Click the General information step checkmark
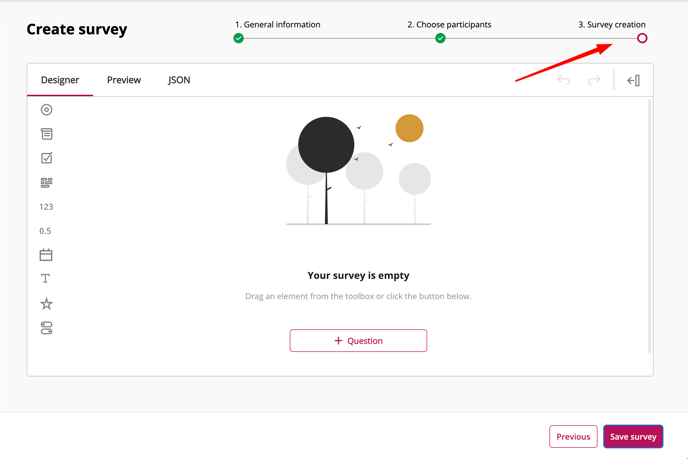The height and width of the screenshot is (459, 688). pyautogui.click(x=238, y=38)
